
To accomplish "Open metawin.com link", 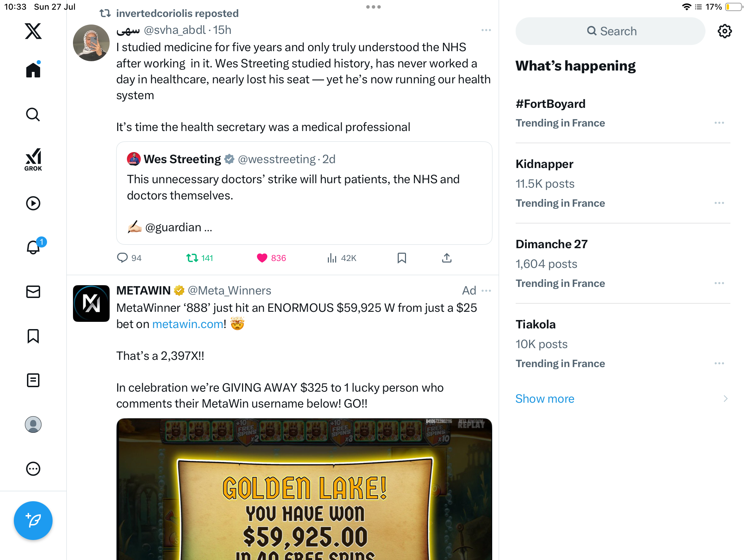I will pos(188,324).
